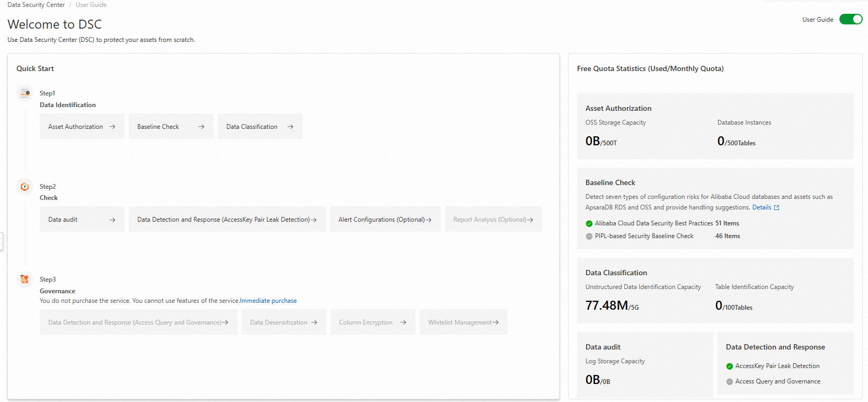Click the Baseline Check quota card title
Viewport: 868px width, 402px height.
coord(610,182)
